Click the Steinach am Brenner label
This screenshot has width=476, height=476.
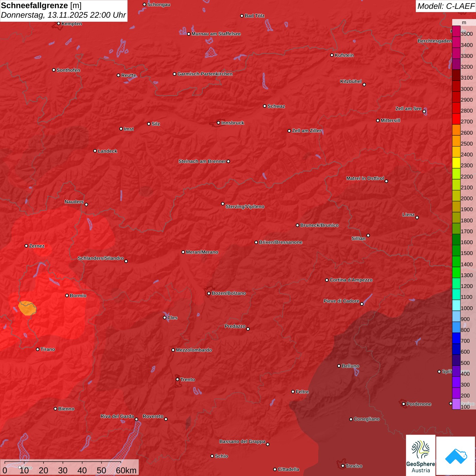click(202, 161)
